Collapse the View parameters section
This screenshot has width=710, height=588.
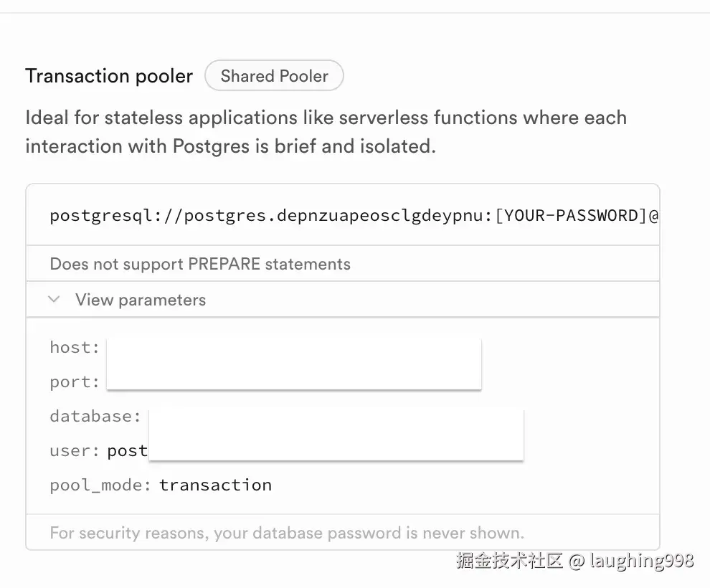click(x=141, y=300)
